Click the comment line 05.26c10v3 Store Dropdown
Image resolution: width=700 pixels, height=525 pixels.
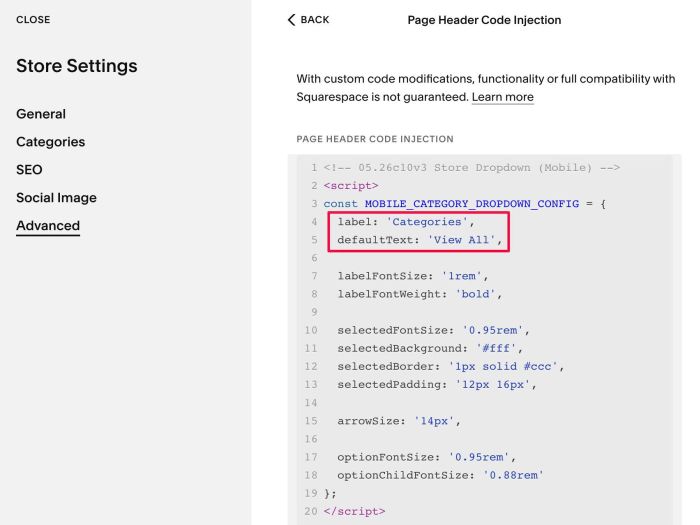472,167
